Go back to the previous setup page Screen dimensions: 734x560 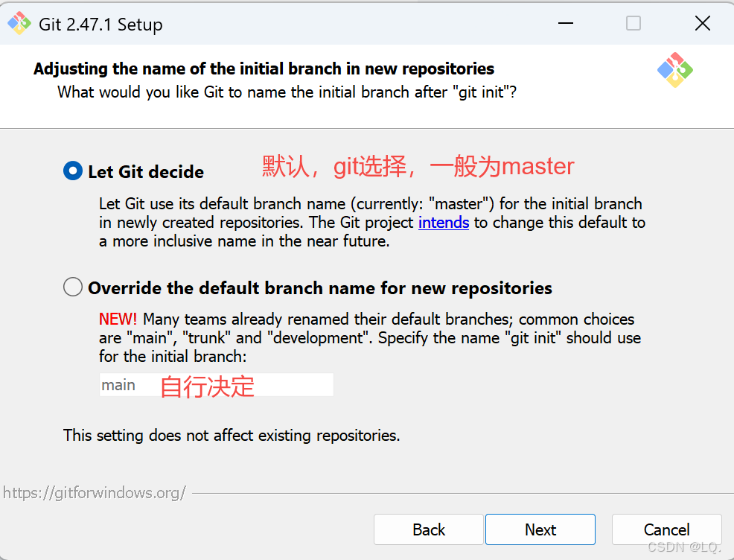[x=428, y=529]
